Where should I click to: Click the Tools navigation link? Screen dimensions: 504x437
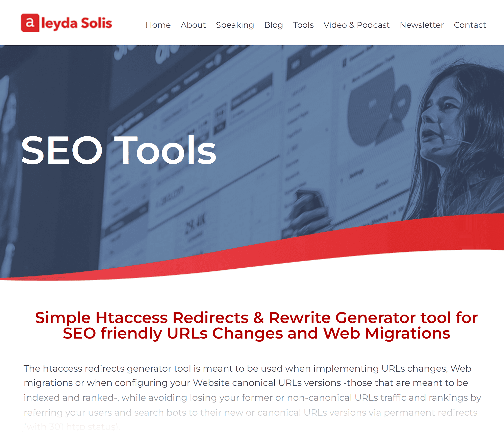tap(303, 24)
